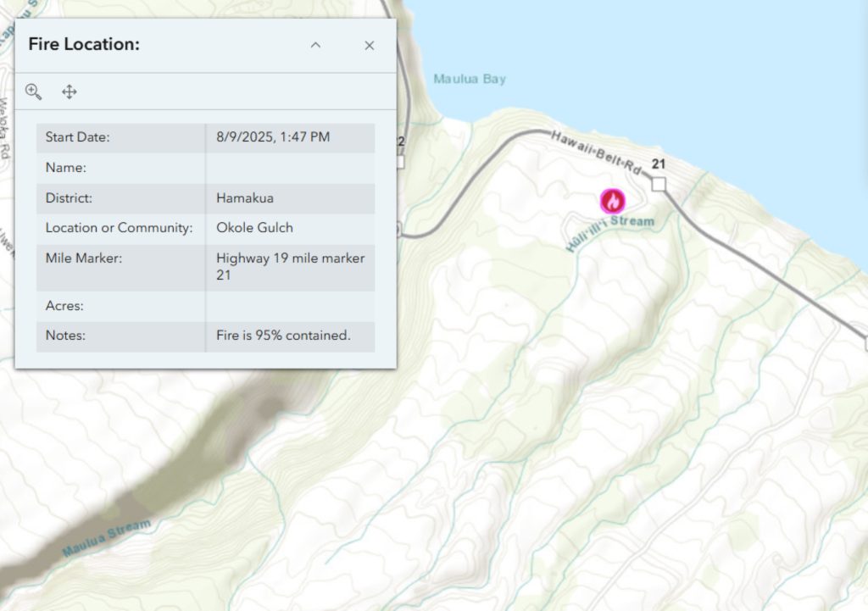Click the District value Hamakua
Viewport: 868px width, 611px height.
pos(245,197)
